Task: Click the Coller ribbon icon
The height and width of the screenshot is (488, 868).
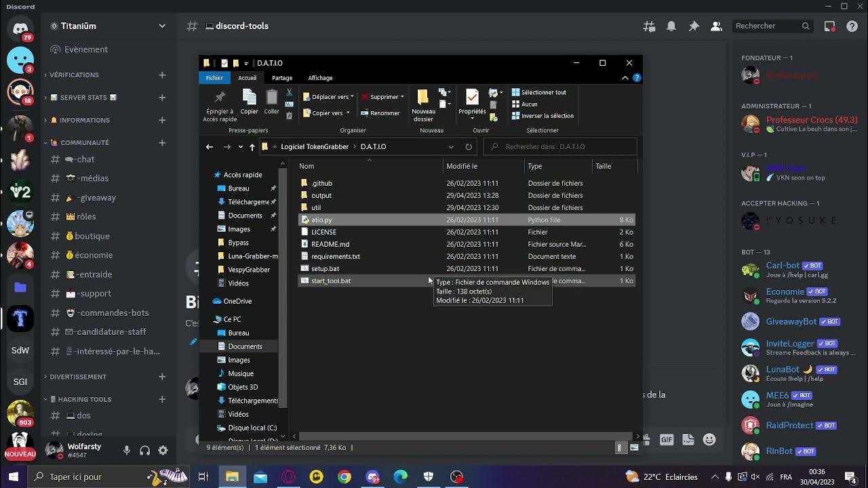Action: [x=271, y=98]
